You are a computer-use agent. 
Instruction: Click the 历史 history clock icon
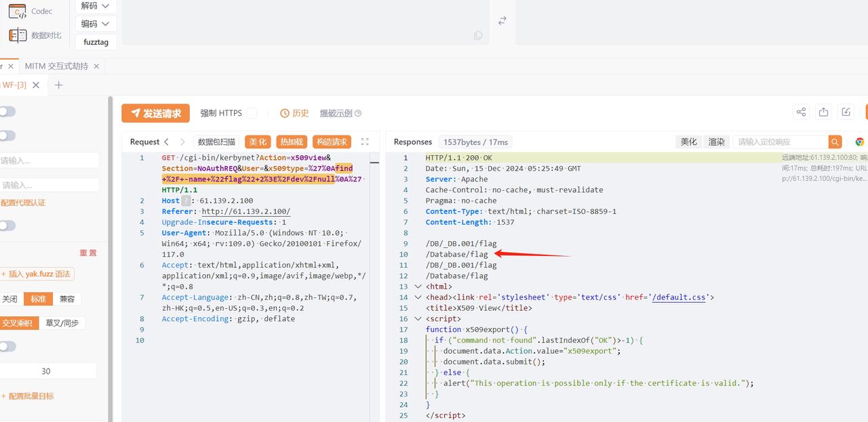(x=285, y=113)
